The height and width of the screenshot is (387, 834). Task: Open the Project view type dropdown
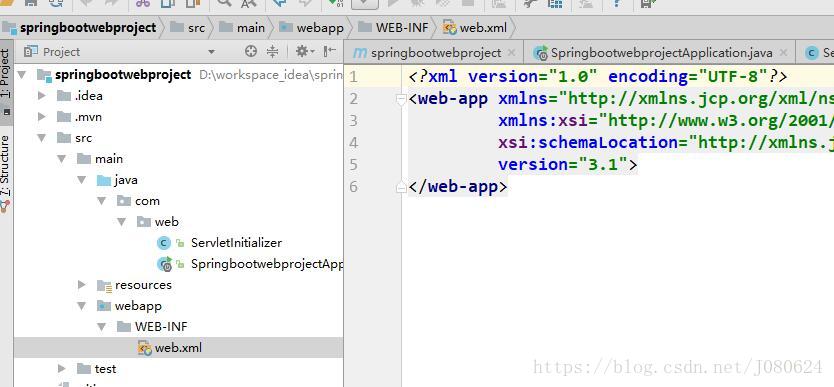(211, 52)
